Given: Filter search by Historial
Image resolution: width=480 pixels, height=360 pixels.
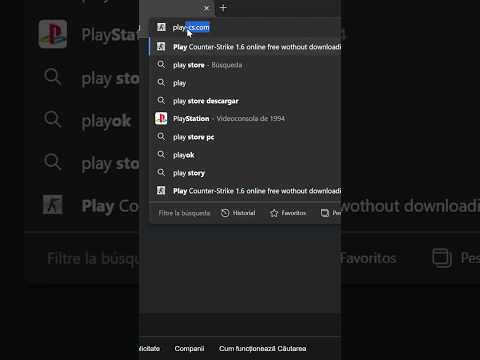Looking at the screenshot, I should pyautogui.click(x=238, y=213).
